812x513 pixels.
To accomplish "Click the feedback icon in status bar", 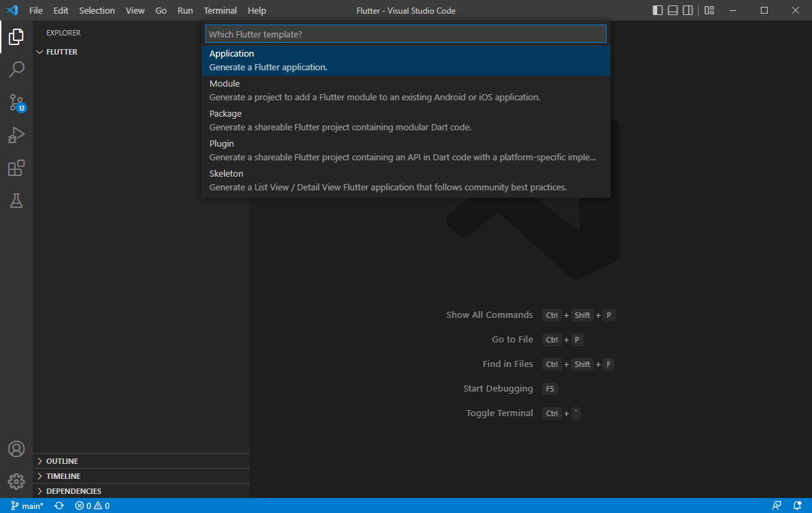I will pyautogui.click(x=777, y=505).
